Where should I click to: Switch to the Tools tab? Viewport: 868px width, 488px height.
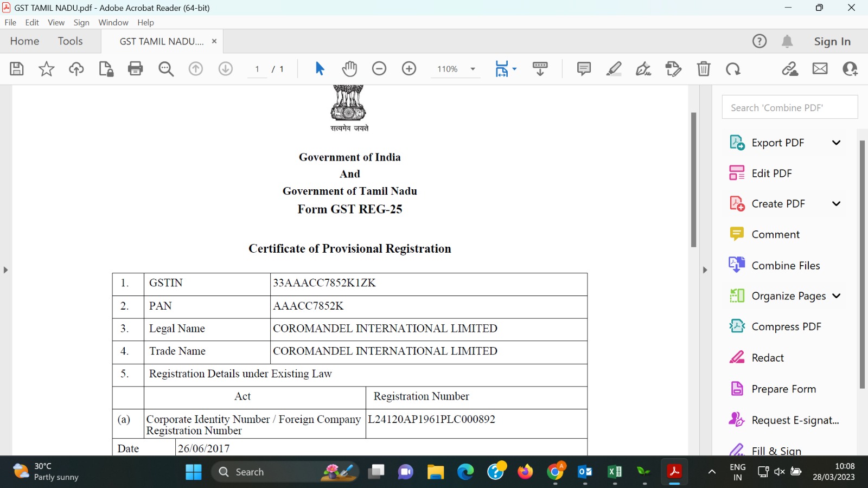70,41
